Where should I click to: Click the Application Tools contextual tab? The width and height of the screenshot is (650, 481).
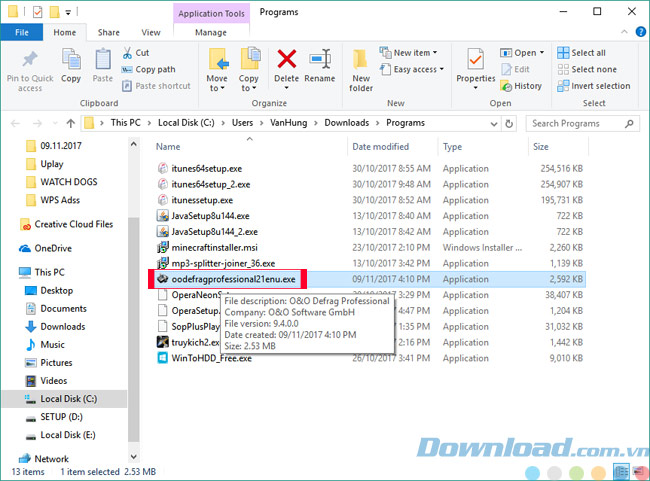(x=211, y=13)
